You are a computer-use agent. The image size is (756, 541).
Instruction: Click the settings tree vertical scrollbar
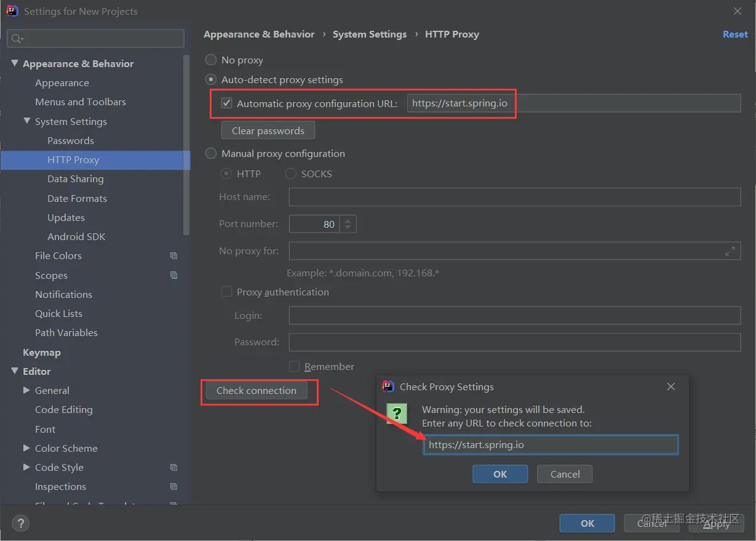[186, 145]
